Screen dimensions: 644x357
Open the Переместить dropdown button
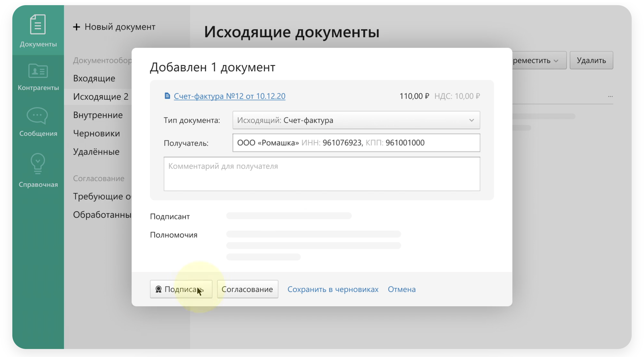tap(539, 60)
